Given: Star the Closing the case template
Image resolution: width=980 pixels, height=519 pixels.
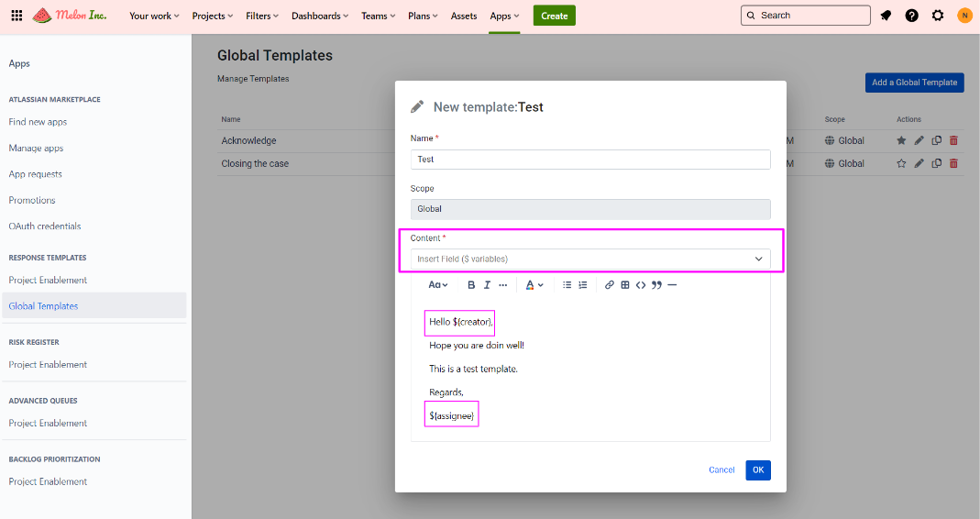Looking at the screenshot, I should coord(901,163).
